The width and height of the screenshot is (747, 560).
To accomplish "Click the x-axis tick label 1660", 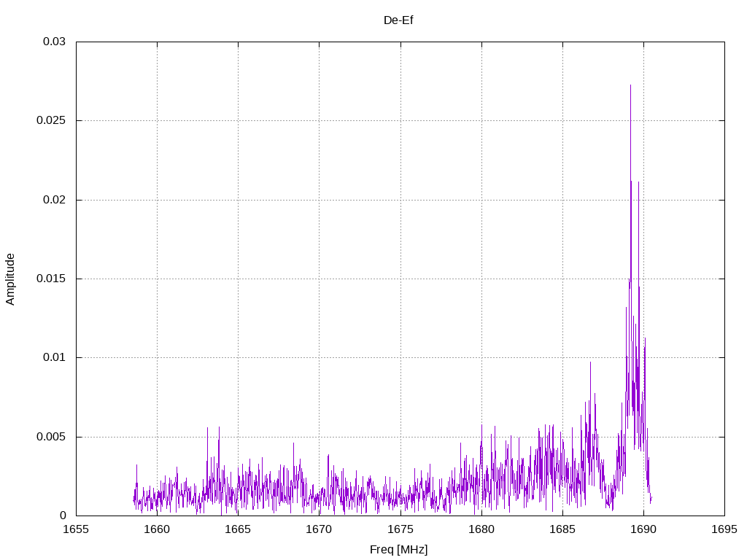I will [x=158, y=529].
